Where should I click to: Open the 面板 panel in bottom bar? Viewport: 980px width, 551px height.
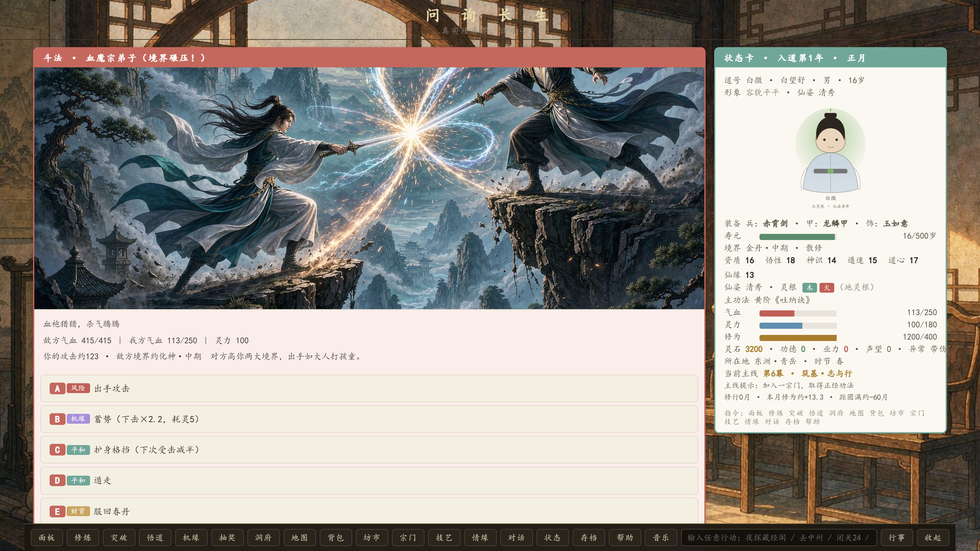(47, 537)
